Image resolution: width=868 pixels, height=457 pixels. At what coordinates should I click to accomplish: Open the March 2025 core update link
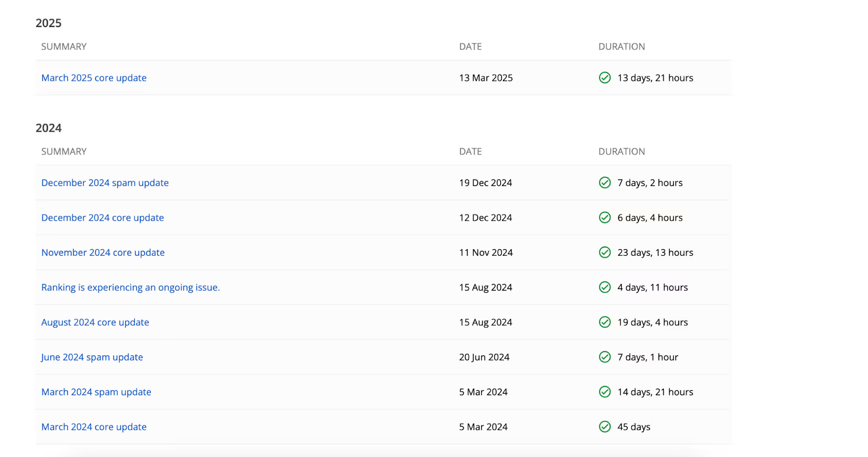click(x=94, y=78)
